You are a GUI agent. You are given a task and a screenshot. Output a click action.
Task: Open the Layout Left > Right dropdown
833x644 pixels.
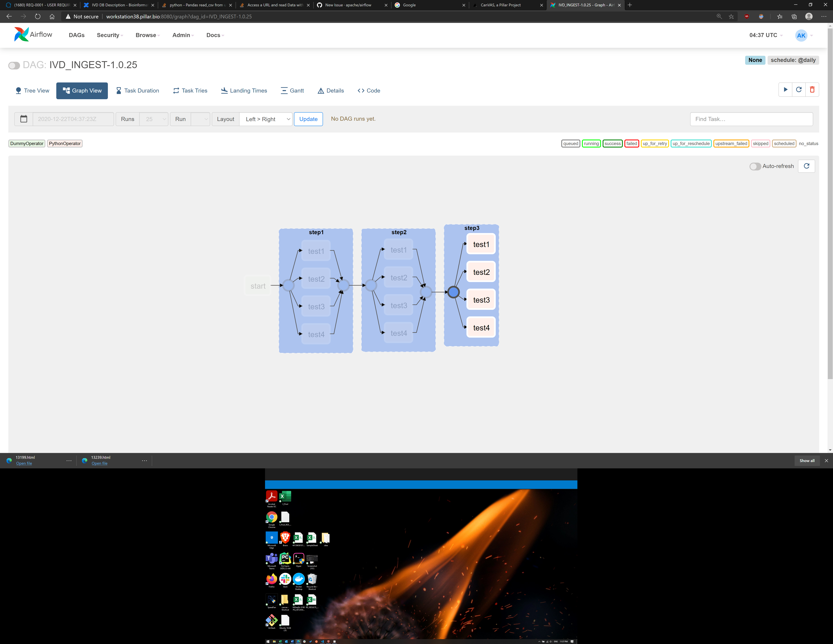pos(266,119)
